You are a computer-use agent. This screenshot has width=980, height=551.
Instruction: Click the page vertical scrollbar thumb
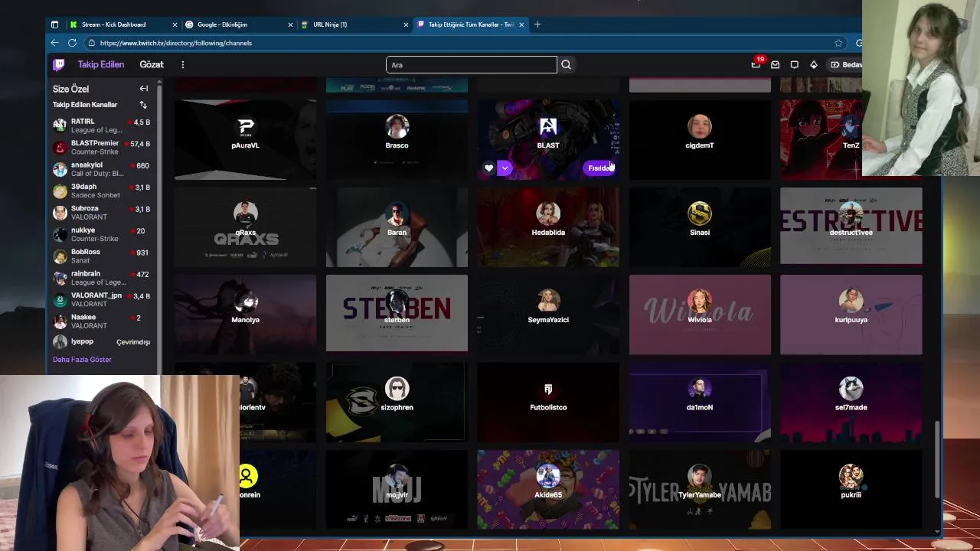[937, 459]
